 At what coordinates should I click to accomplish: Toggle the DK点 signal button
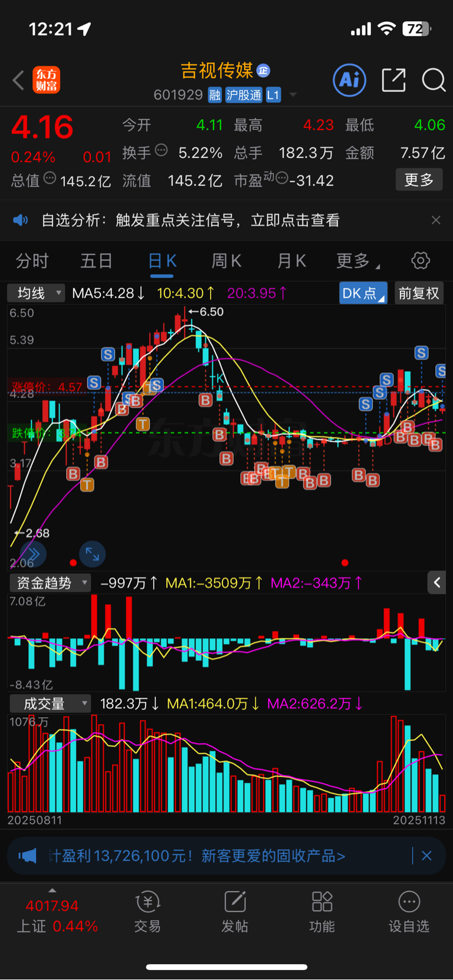click(x=363, y=293)
